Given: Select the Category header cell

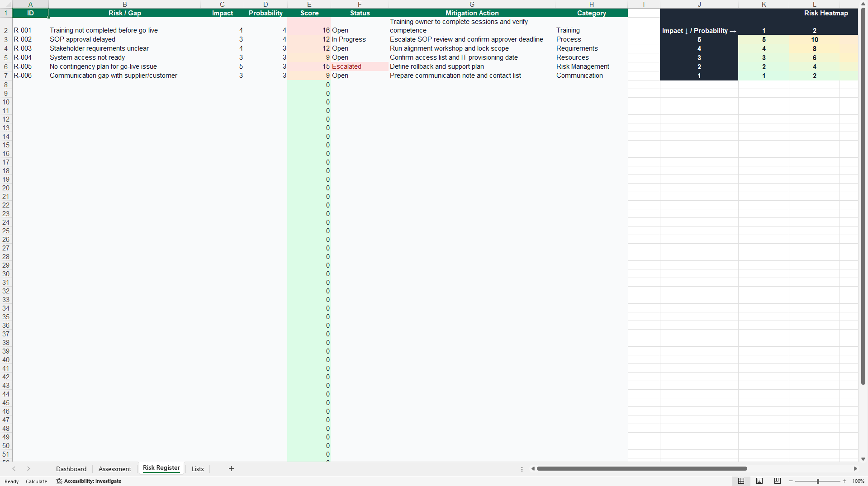Looking at the screenshot, I should pyautogui.click(x=591, y=13).
